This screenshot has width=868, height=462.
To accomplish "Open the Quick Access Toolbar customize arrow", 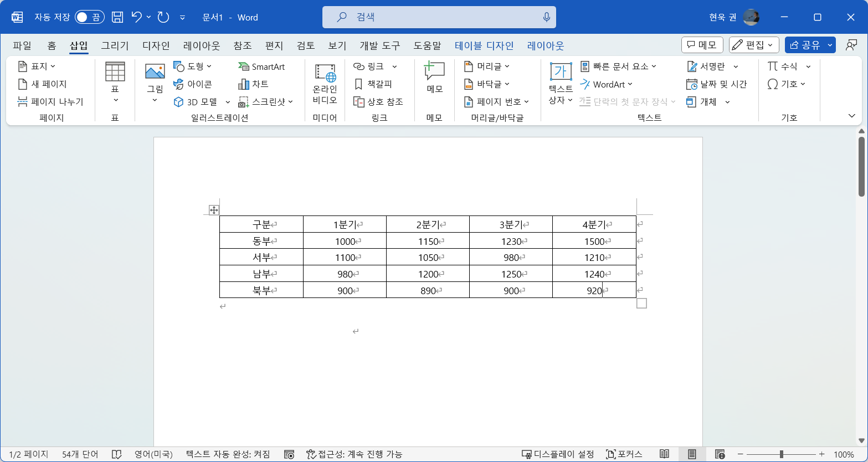I will (183, 18).
